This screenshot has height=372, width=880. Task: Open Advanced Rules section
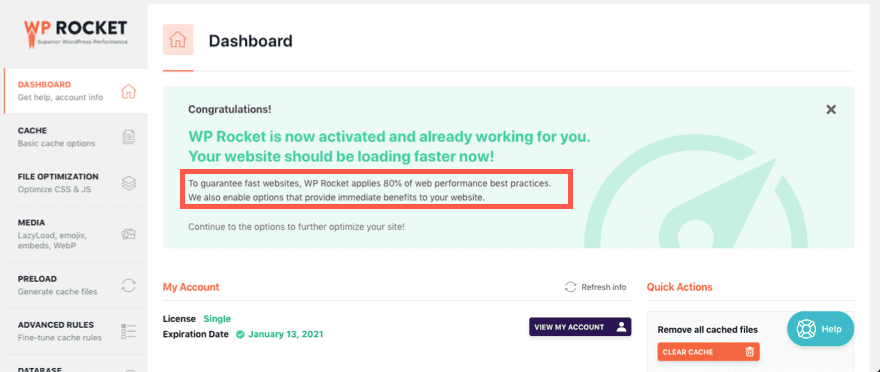75,331
